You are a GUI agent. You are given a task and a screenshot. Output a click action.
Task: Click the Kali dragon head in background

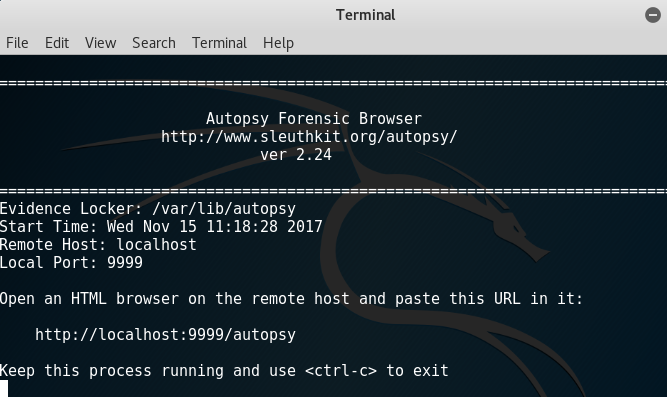tap(517, 232)
